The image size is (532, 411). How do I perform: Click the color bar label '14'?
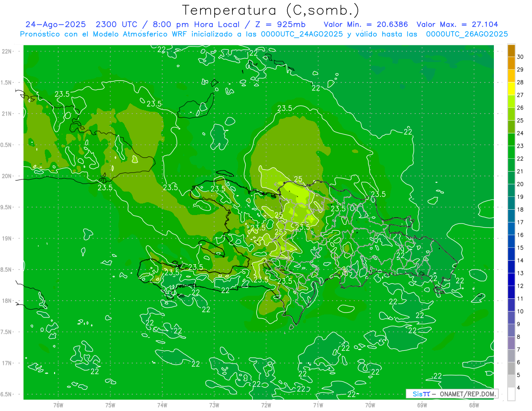pyautogui.click(x=520, y=261)
